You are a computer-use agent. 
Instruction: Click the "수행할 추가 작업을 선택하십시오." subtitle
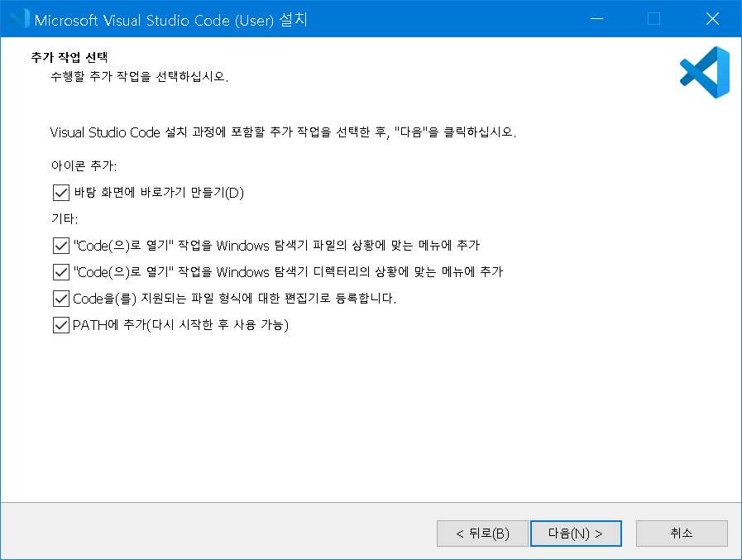(140, 76)
